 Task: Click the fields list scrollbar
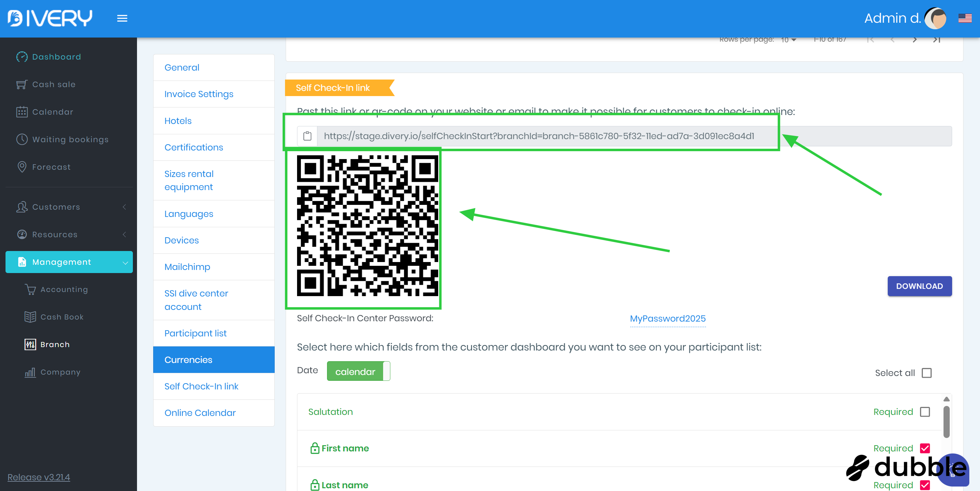coord(946,421)
